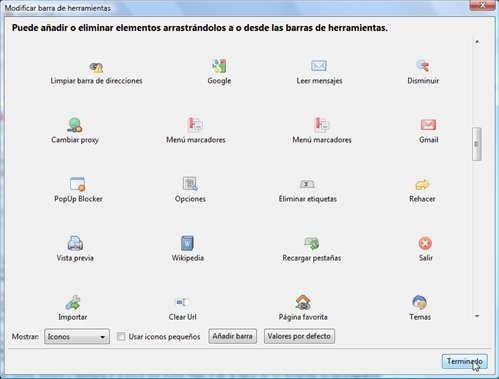
Task: Select the Página favorita house icon
Action: (303, 302)
